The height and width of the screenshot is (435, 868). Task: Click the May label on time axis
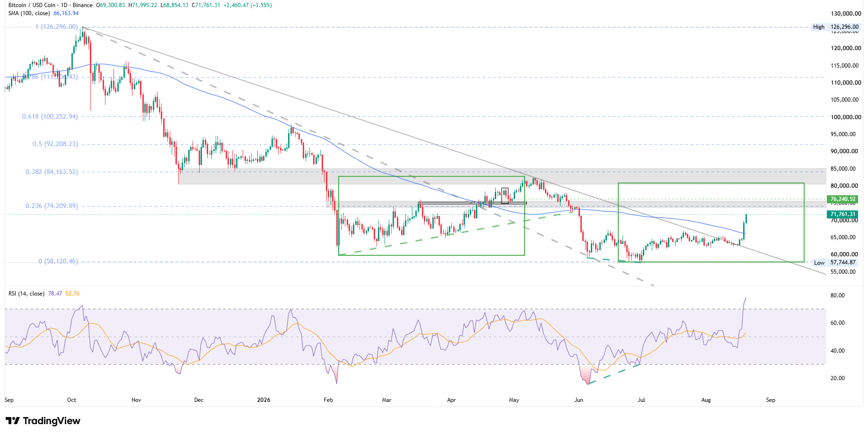514,400
